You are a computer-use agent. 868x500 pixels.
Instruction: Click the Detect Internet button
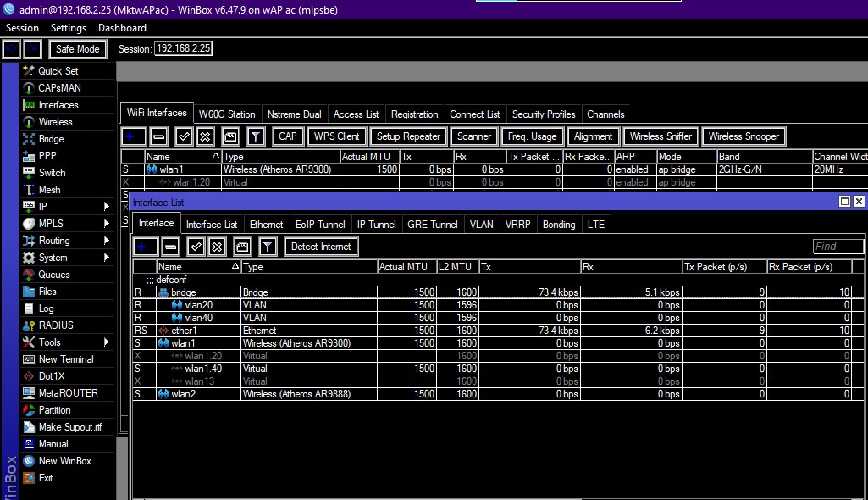pyautogui.click(x=321, y=247)
